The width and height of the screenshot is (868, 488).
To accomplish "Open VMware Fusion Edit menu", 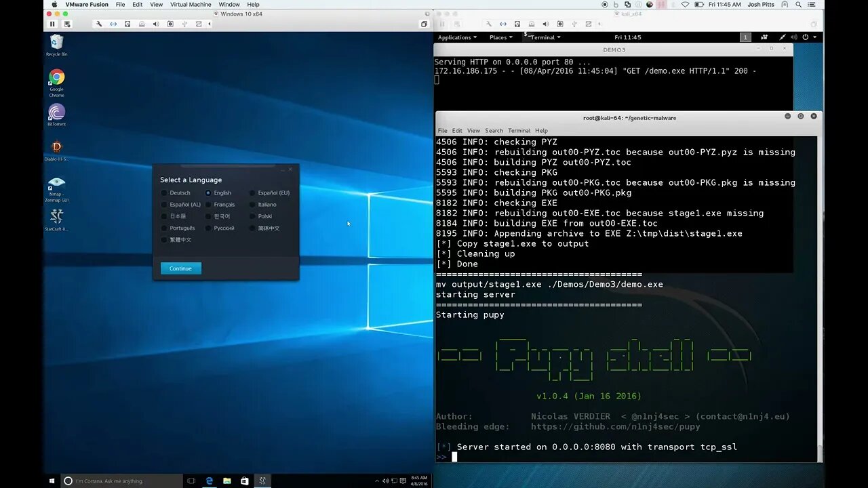I will (x=138, y=4).
